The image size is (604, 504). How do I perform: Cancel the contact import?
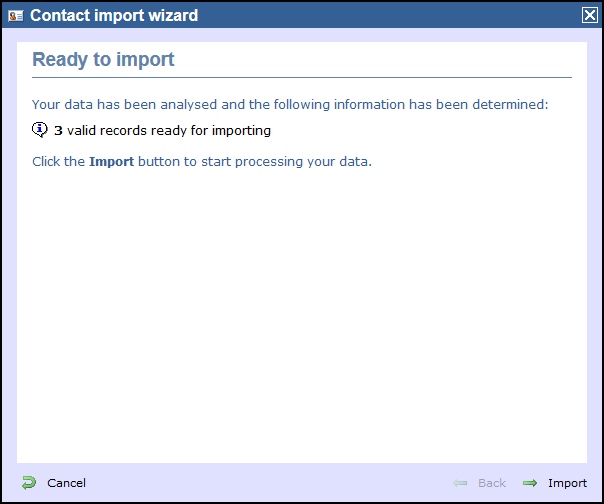tap(66, 483)
